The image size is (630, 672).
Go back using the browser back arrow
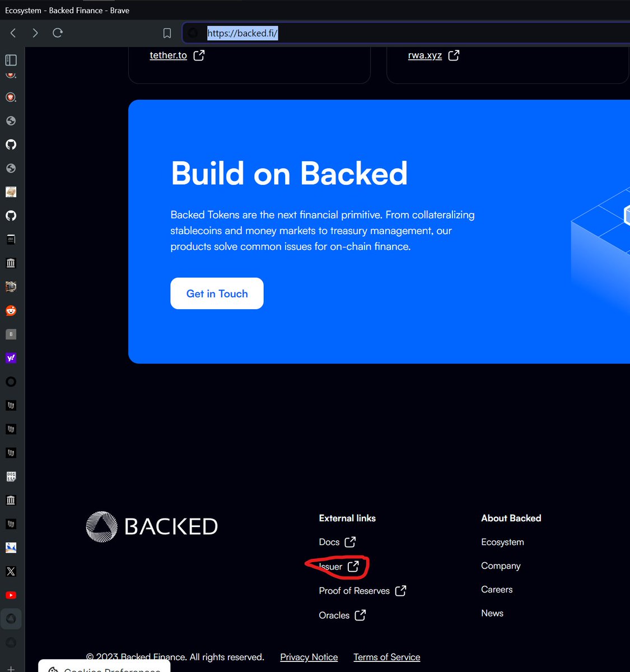[13, 33]
